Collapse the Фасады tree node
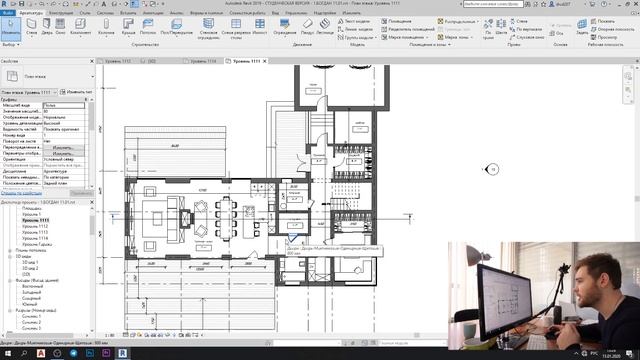Image resolution: width=640 pixels, height=360 pixels. pos(10,281)
